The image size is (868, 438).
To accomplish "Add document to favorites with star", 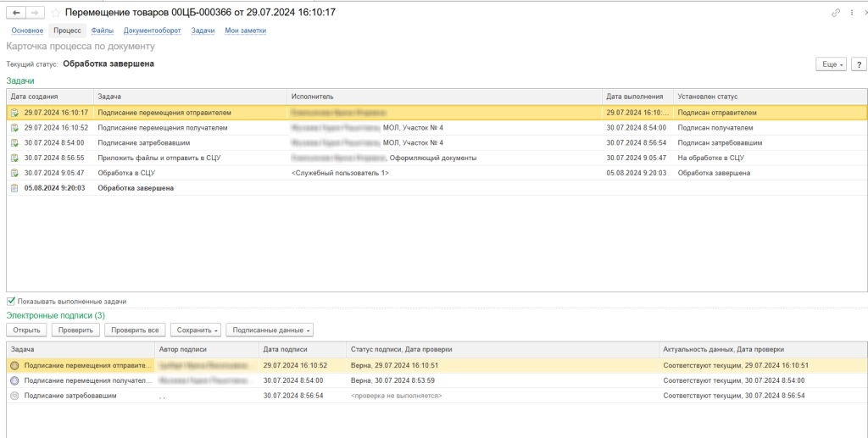I will tap(56, 13).
